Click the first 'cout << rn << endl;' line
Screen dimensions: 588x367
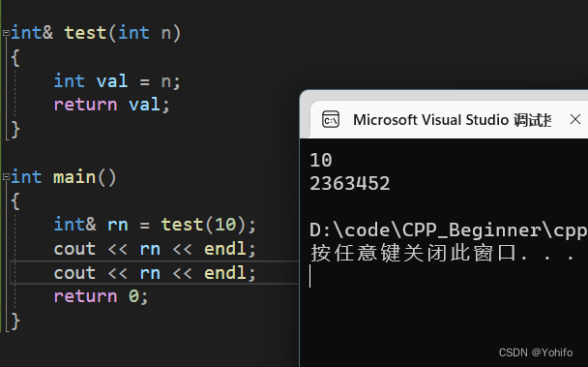155,249
